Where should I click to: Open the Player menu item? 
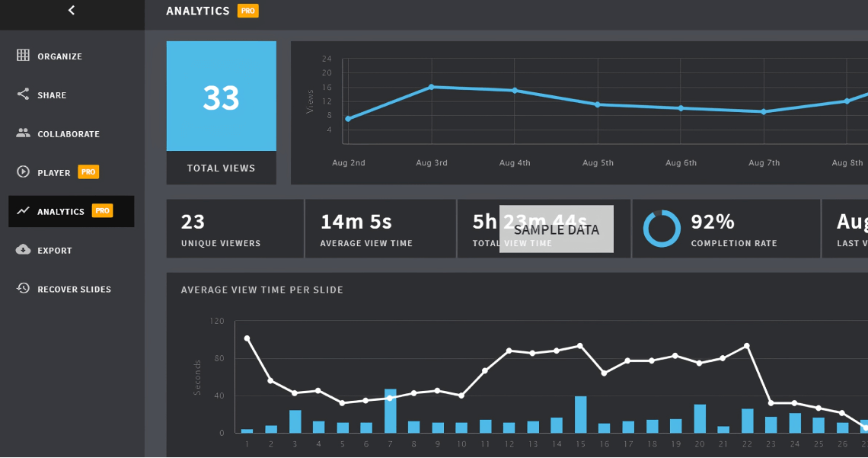72,172
